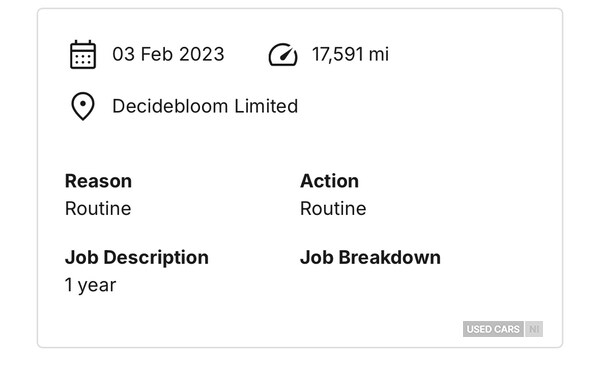Click the NI badge in watermark
This screenshot has height=384, width=600.
point(534,329)
